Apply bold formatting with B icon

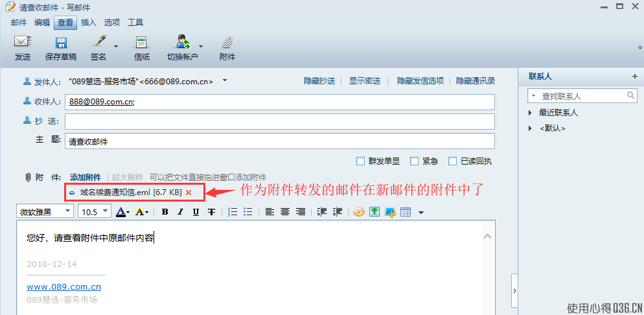pos(165,212)
